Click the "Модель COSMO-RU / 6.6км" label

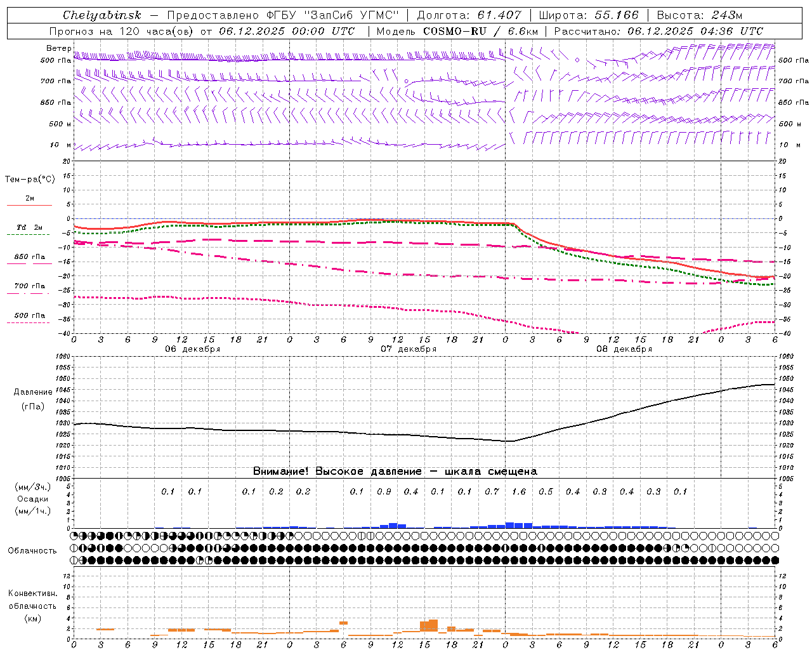pyautogui.click(x=457, y=31)
